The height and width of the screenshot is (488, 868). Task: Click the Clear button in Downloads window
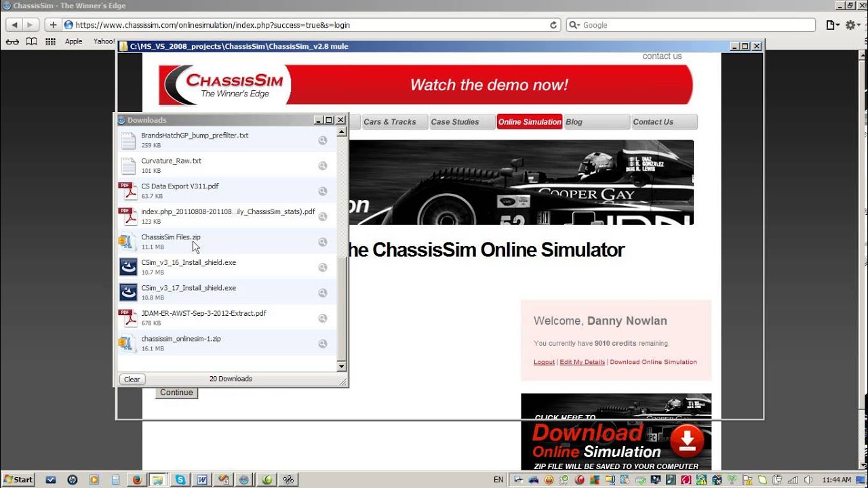pos(132,380)
